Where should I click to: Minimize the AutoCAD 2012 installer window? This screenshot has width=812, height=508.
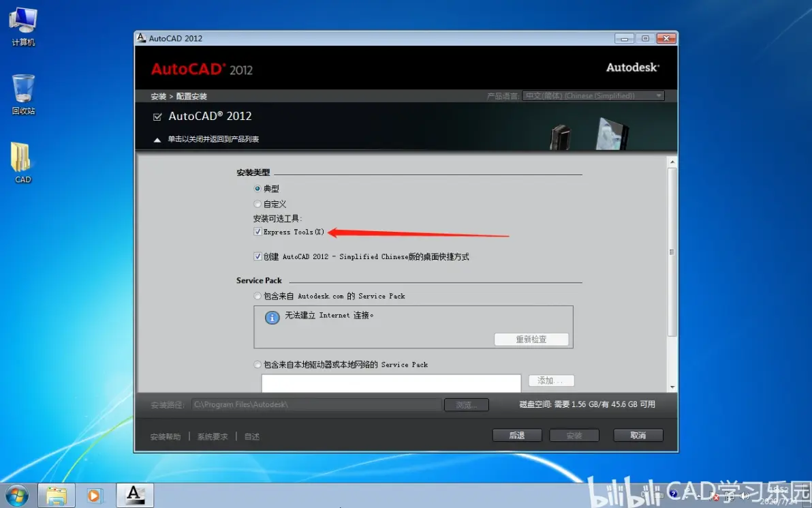(x=625, y=38)
